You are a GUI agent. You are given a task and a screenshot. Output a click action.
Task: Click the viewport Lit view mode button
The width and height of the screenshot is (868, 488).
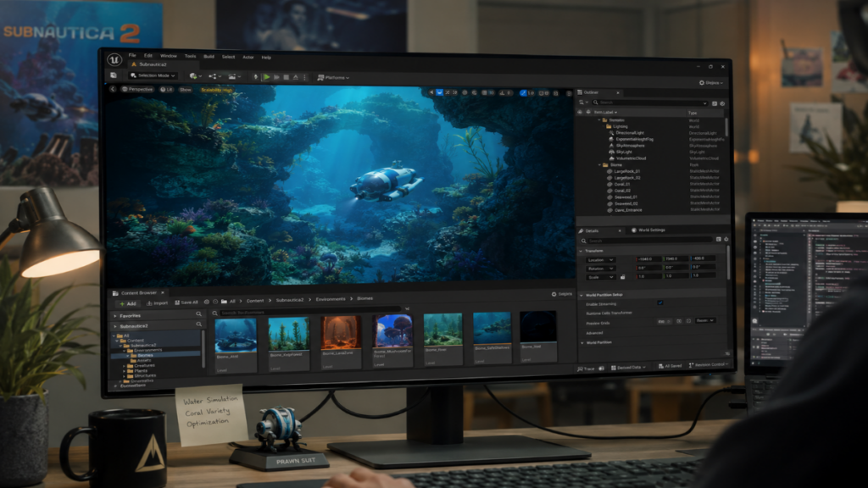pos(167,89)
